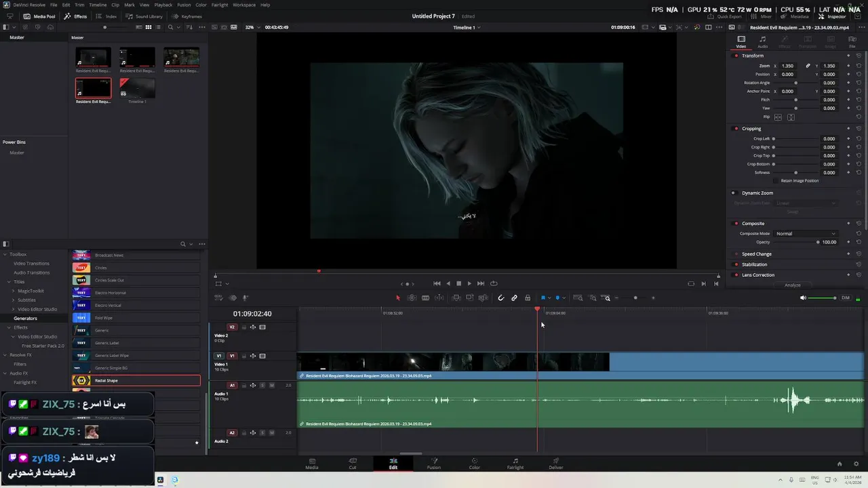Click the Quick Export button
Screen dimensions: 868x488
(x=725, y=16)
